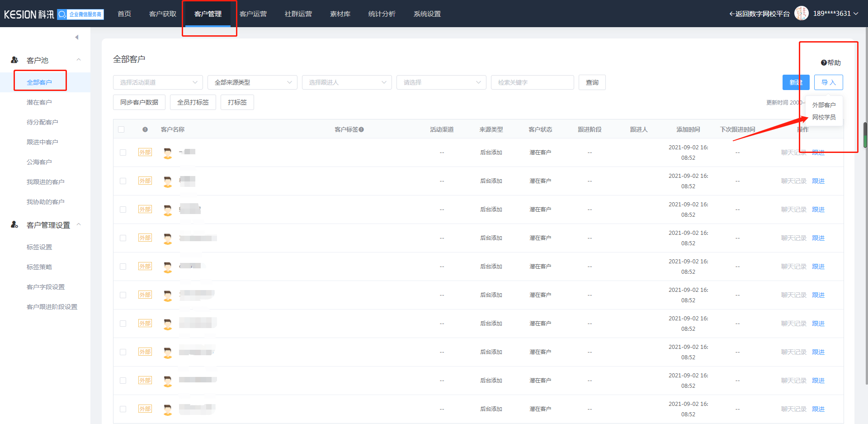Click the 客户管理设置 gear-person icon
868x424 pixels.
(14, 224)
